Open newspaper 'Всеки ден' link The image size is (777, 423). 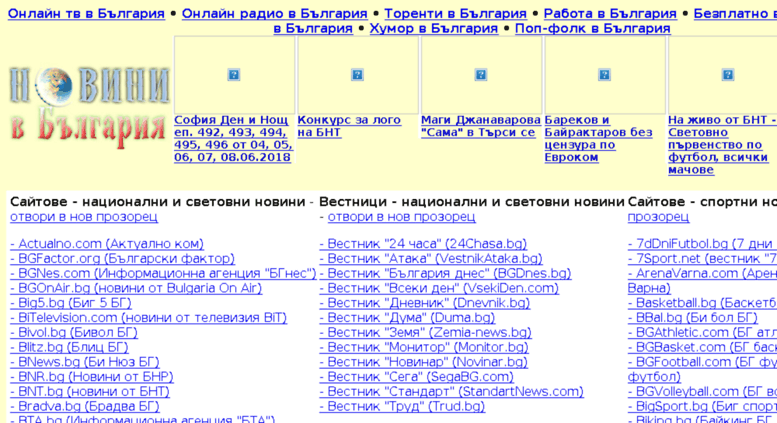pyautogui.click(x=439, y=288)
